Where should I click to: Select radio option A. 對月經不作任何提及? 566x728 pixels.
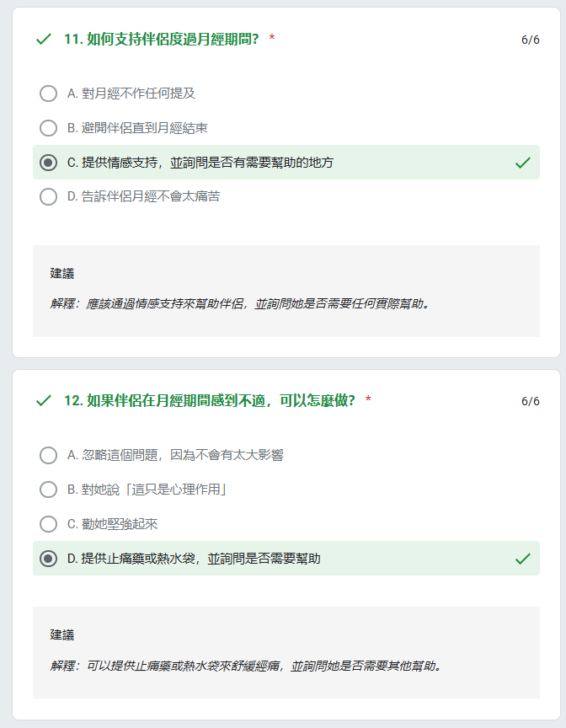(48, 94)
